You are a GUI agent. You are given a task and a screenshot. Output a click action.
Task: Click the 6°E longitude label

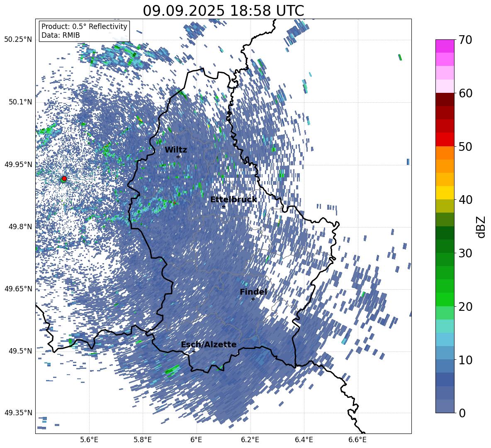coord(196,440)
